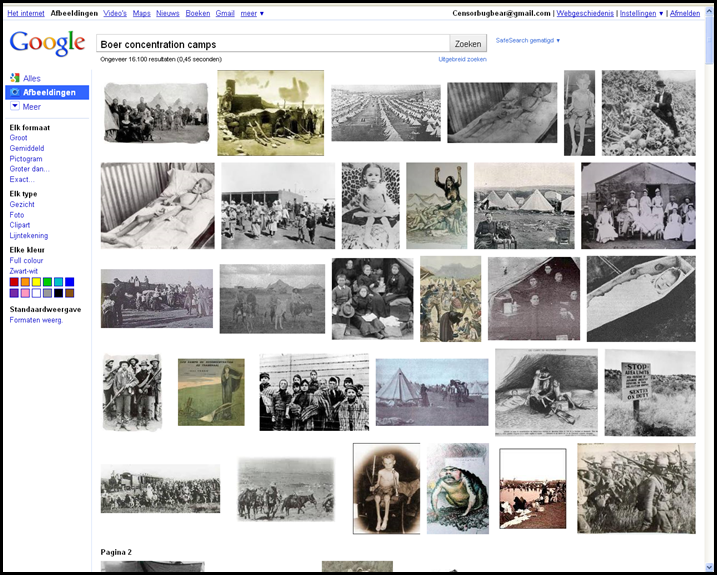Filter image type by Gezicht
This screenshot has height=575, width=717.
coord(22,204)
